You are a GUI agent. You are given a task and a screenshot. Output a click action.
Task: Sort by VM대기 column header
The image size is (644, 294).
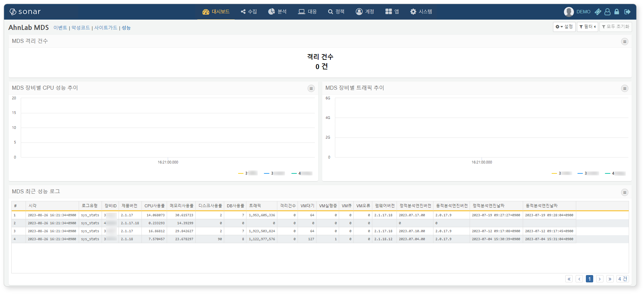[x=307, y=206]
